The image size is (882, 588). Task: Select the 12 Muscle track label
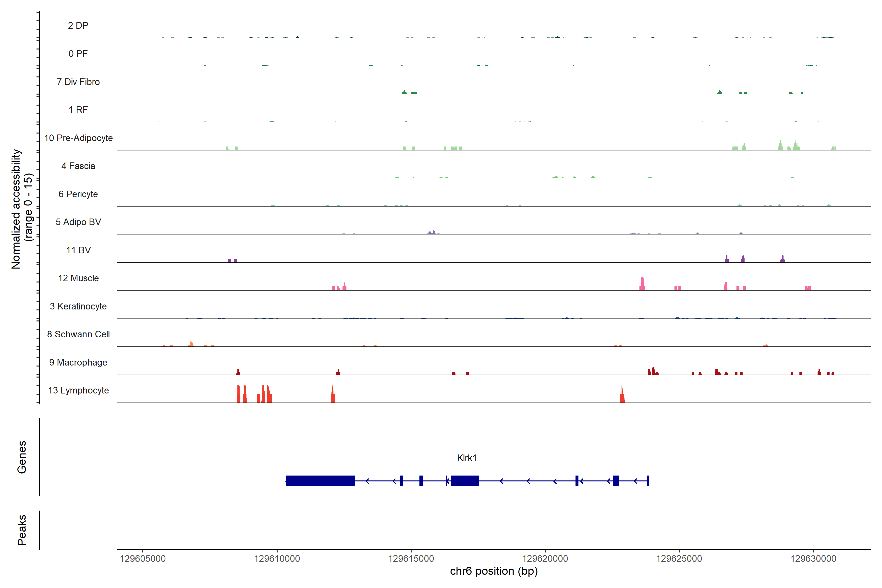pyautogui.click(x=78, y=278)
